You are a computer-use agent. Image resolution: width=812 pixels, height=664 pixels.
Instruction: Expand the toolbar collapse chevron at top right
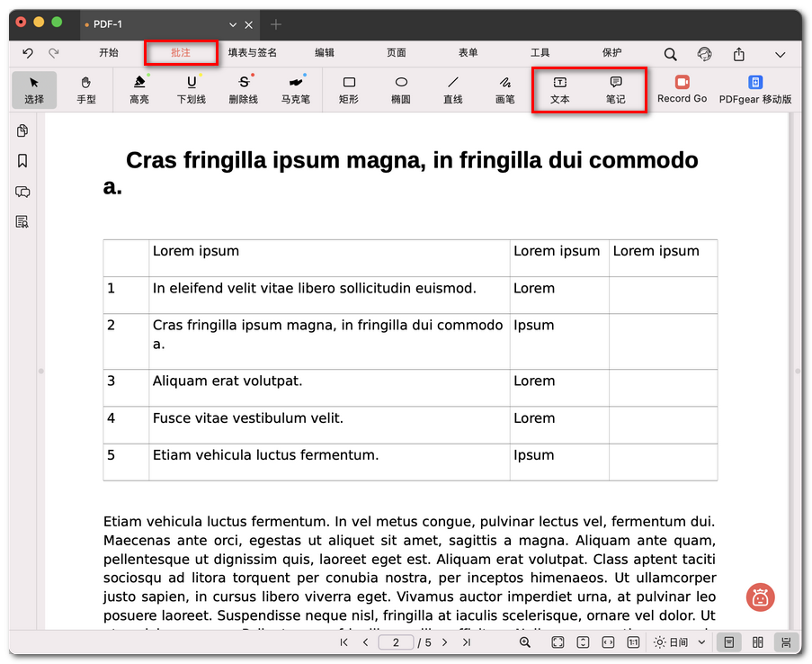click(780, 54)
